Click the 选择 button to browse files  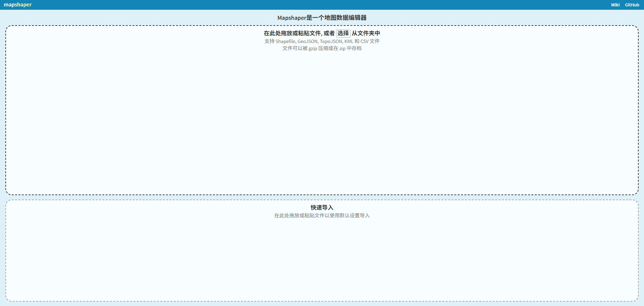click(x=343, y=34)
